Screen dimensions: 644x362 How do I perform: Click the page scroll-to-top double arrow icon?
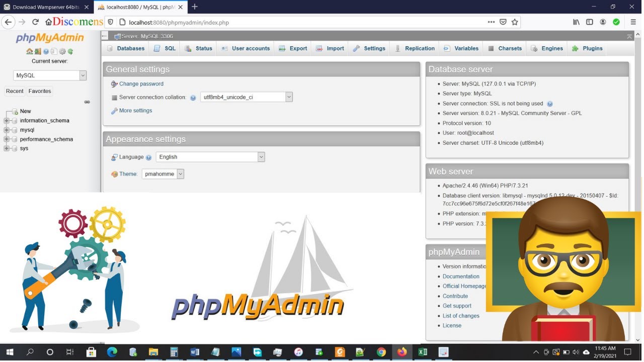(x=629, y=36)
